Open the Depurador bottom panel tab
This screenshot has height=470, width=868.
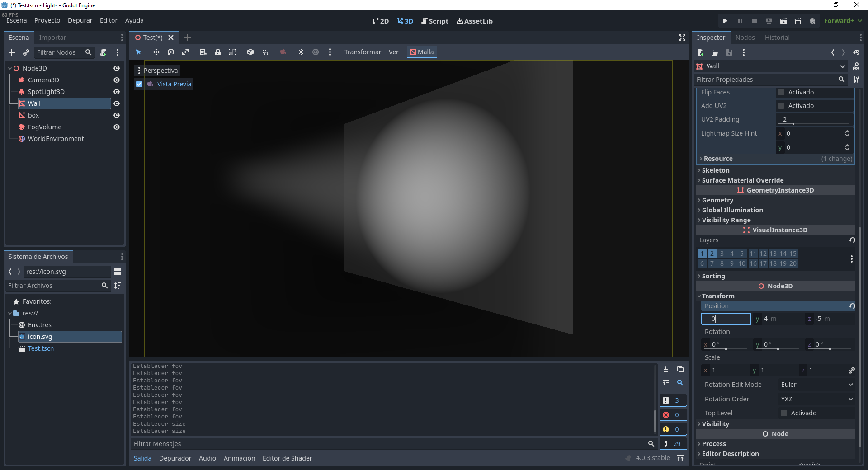pyautogui.click(x=175, y=458)
